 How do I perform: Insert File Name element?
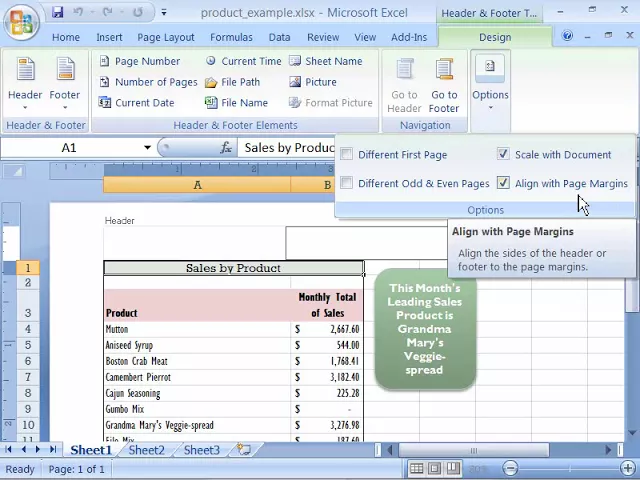tap(236, 103)
